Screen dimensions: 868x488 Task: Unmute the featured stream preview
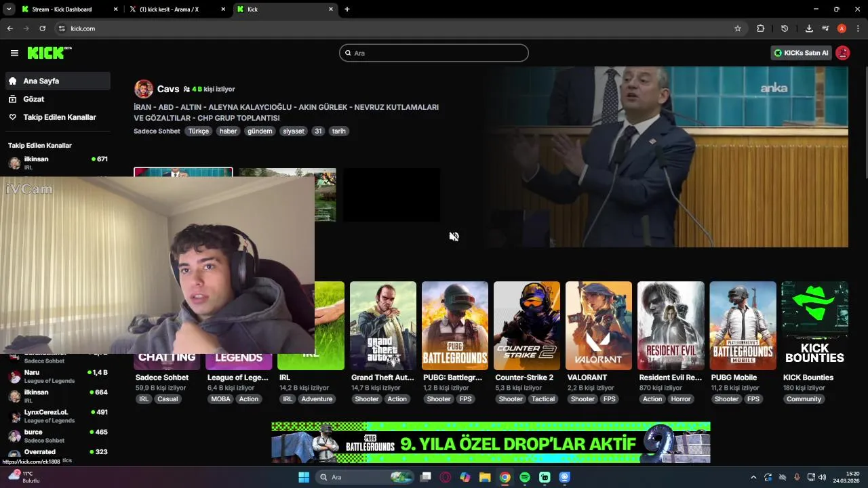coord(454,237)
